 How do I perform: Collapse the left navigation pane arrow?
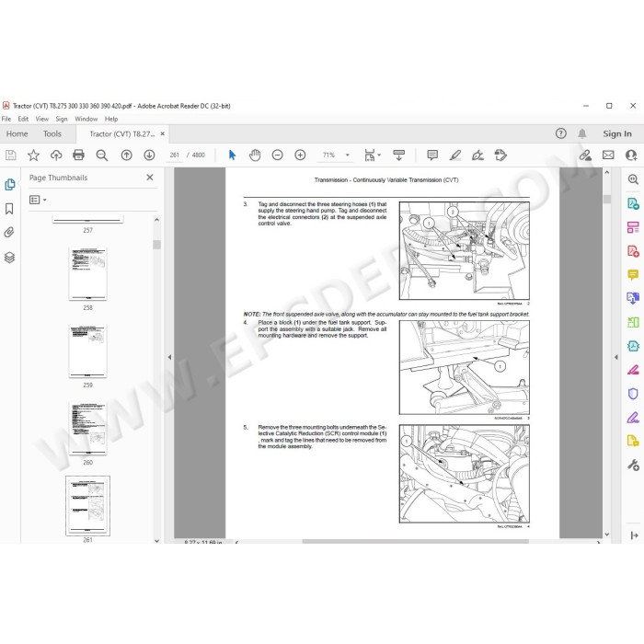169,357
